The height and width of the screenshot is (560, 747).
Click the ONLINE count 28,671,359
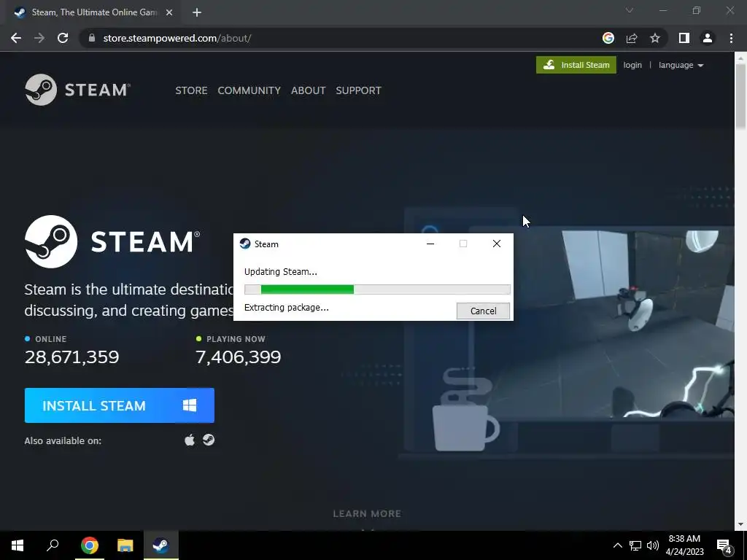pyautogui.click(x=72, y=357)
